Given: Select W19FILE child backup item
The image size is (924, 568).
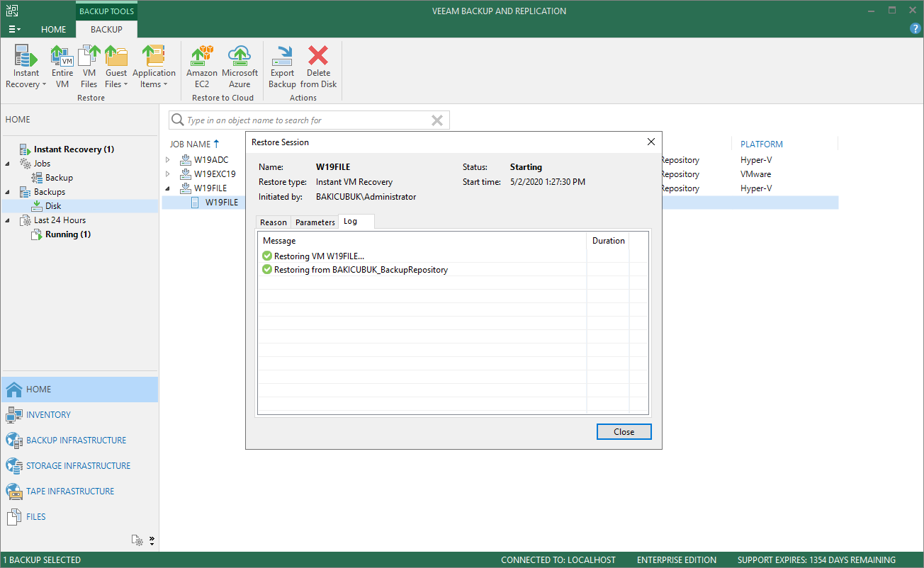Looking at the screenshot, I should [x=221, y=203].
